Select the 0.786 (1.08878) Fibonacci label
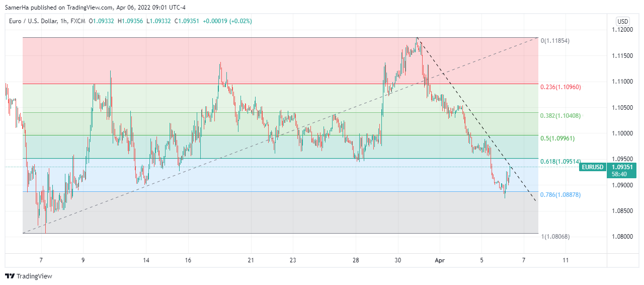 coord(560,194)
